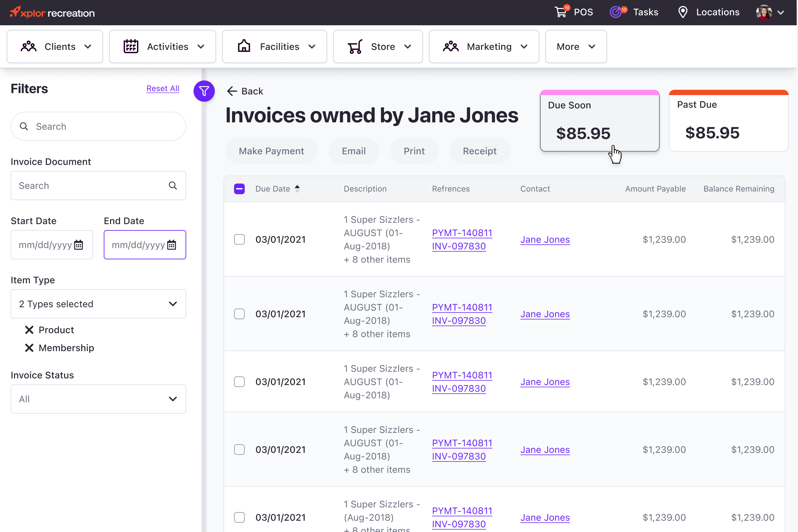Click the PYMT-140811 INV-097830 reference link
798x532 pixels.
[463, 239]
